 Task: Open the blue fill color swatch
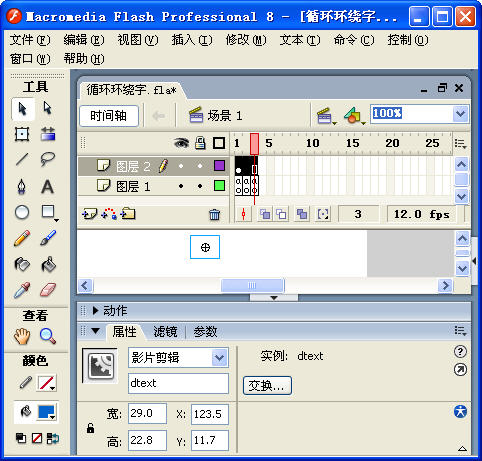coord(47,412)
